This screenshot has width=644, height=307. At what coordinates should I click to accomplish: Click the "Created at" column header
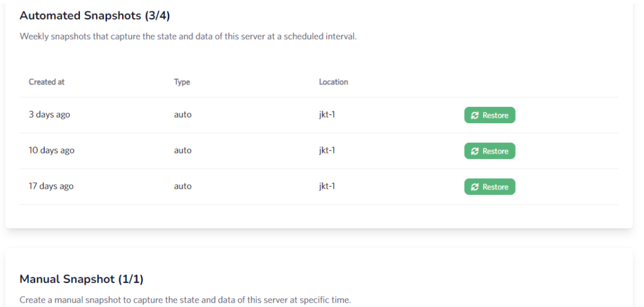point(47,82)
